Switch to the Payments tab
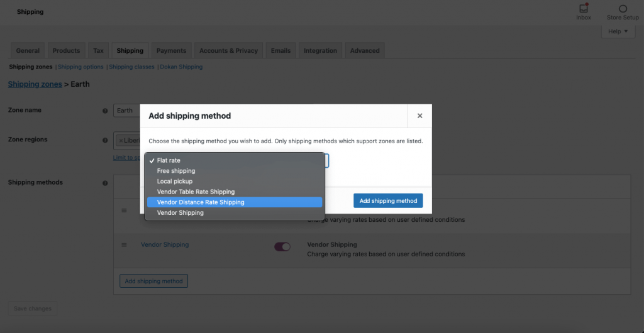 (x=171, y=51)
